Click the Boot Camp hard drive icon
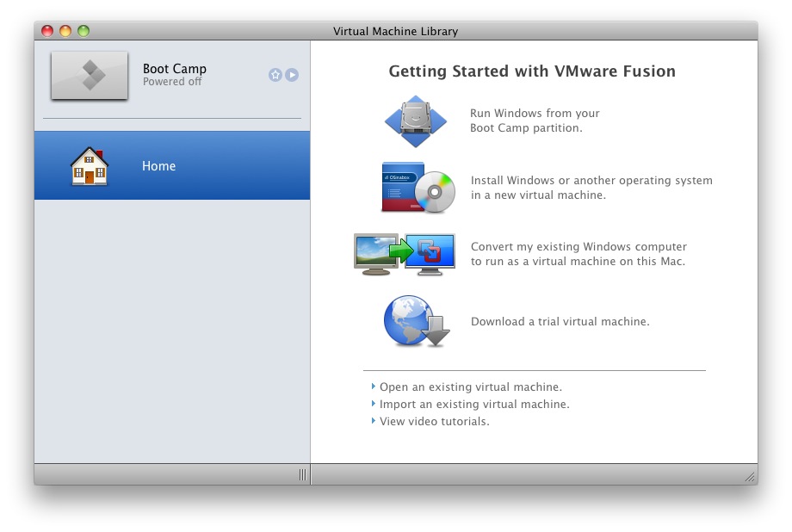This screenshot has width=792, height=532. click(x=416, y=121)
